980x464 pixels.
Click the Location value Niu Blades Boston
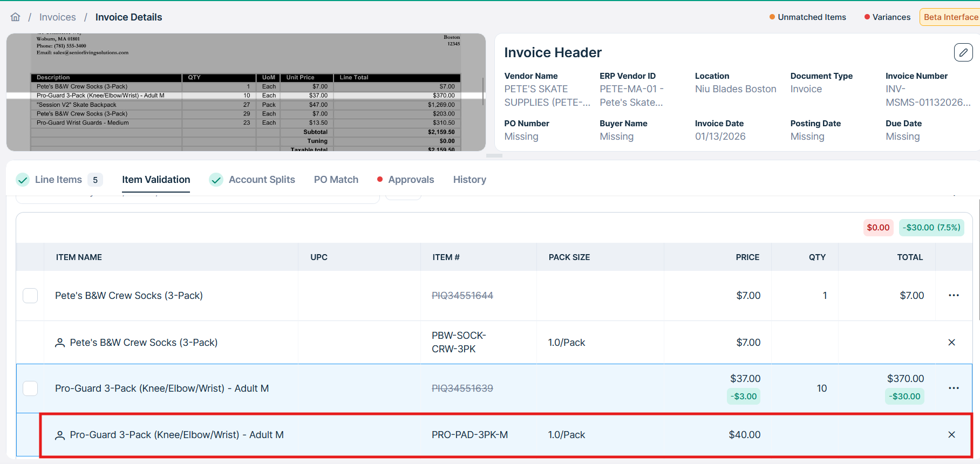736,89
